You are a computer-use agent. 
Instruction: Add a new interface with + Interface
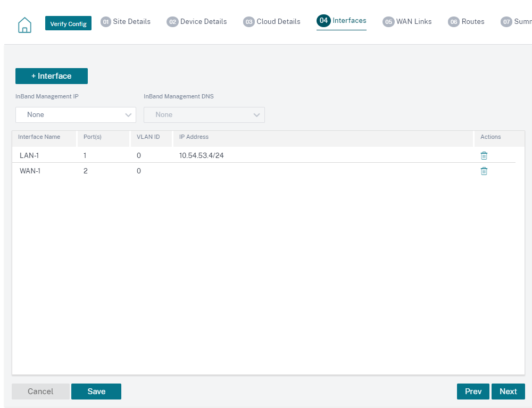[x=52, y=76]
